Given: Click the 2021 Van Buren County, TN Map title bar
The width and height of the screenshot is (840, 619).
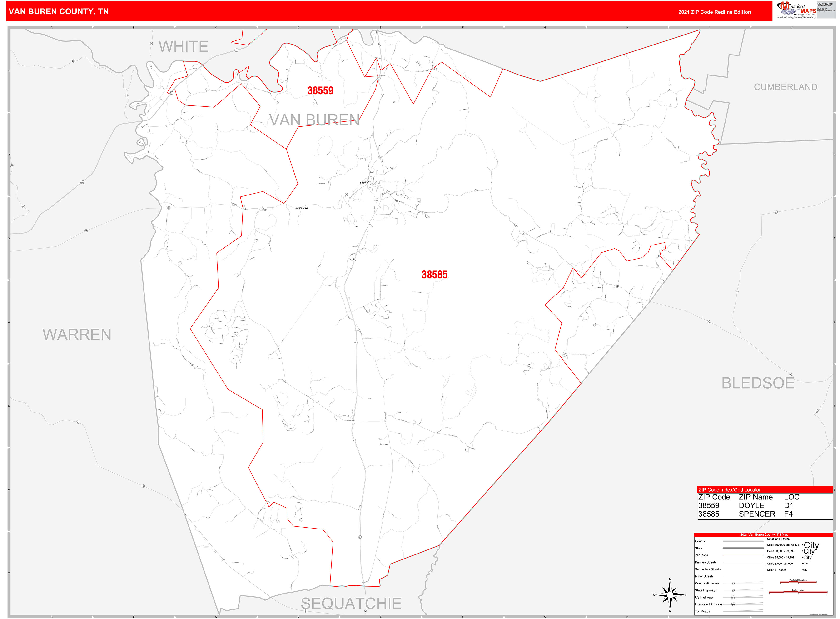Looking at the screenshot, I should click(x=764, y=535).
